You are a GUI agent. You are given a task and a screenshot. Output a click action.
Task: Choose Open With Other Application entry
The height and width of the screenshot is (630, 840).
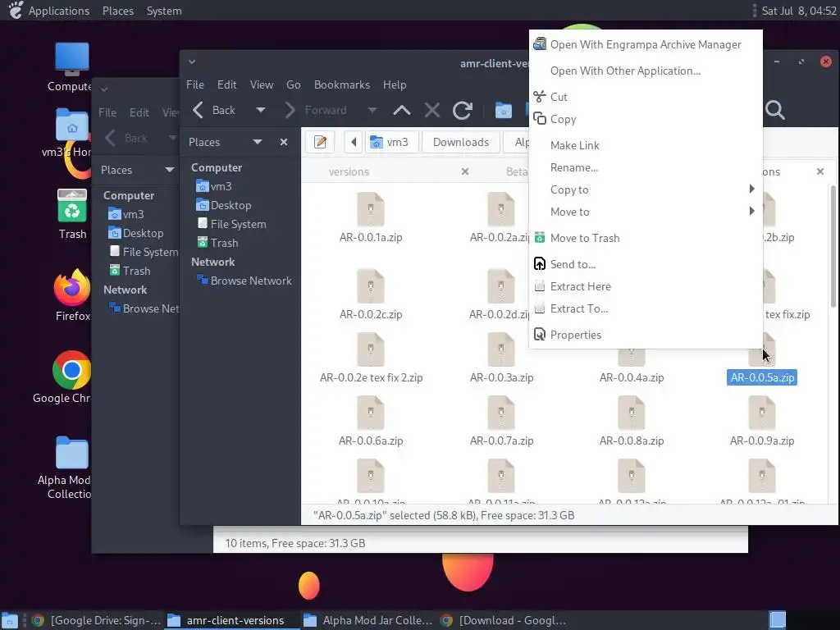(645, 71)
